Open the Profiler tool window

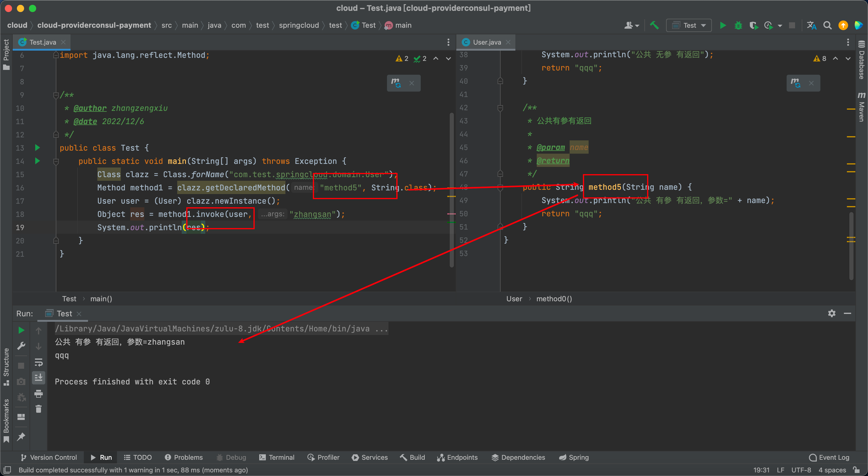point(323,457)
